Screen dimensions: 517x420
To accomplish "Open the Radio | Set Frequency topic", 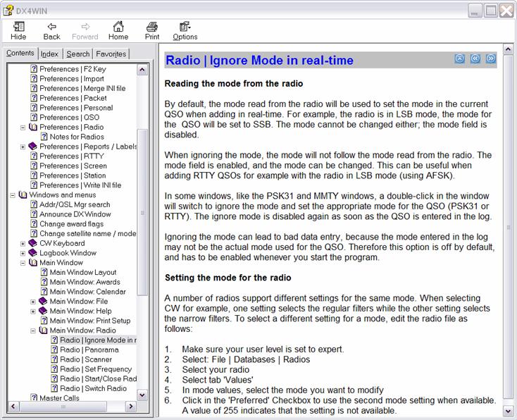I will click(x=96, y=369).
